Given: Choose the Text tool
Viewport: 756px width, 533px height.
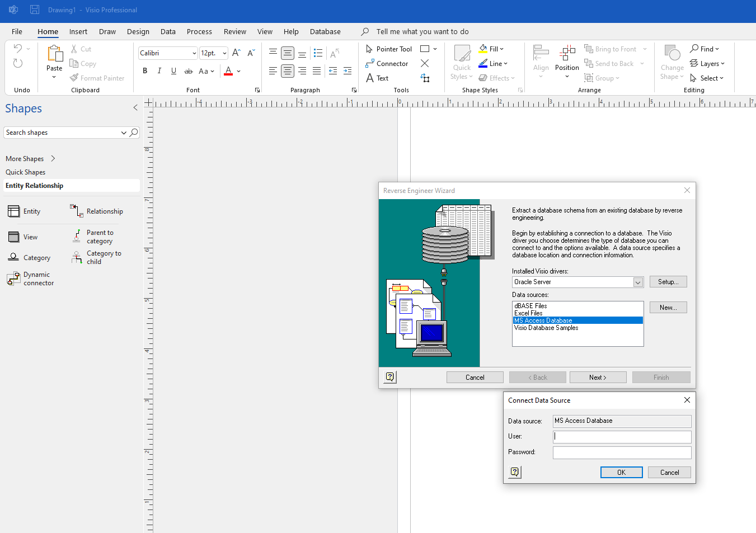Looking at the screenshot, I should (377, 78).
